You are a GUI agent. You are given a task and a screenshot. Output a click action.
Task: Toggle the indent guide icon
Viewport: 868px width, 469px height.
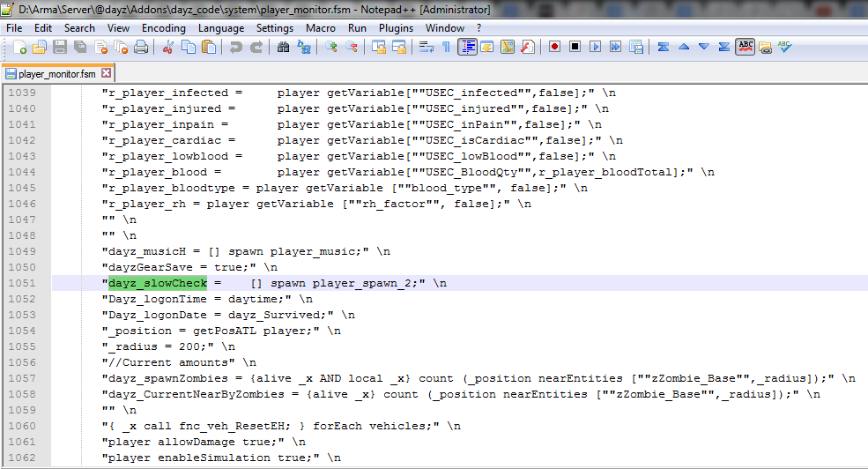[x=467, y=48]
